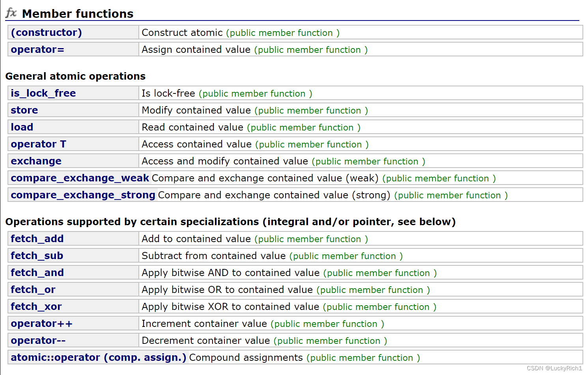Open the operator= link
This screenshot has height=375, width=588.
[x=37, y=49]
